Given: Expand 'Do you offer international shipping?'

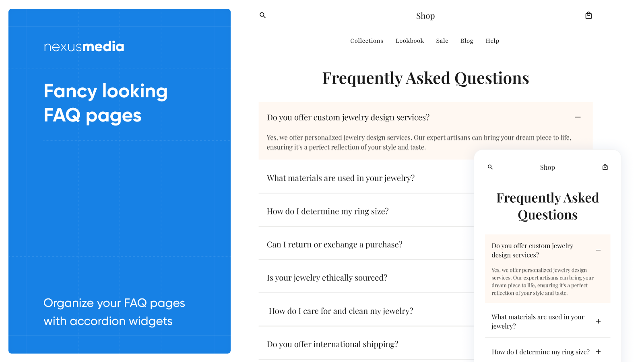Looking at the screenshot, I should [x=332, y=344].
